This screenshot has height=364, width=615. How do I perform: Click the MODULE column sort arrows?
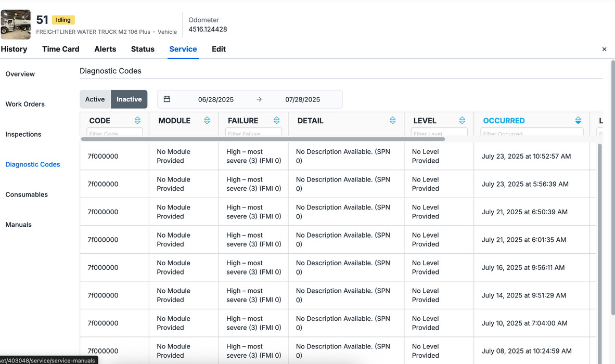point(207,121)
